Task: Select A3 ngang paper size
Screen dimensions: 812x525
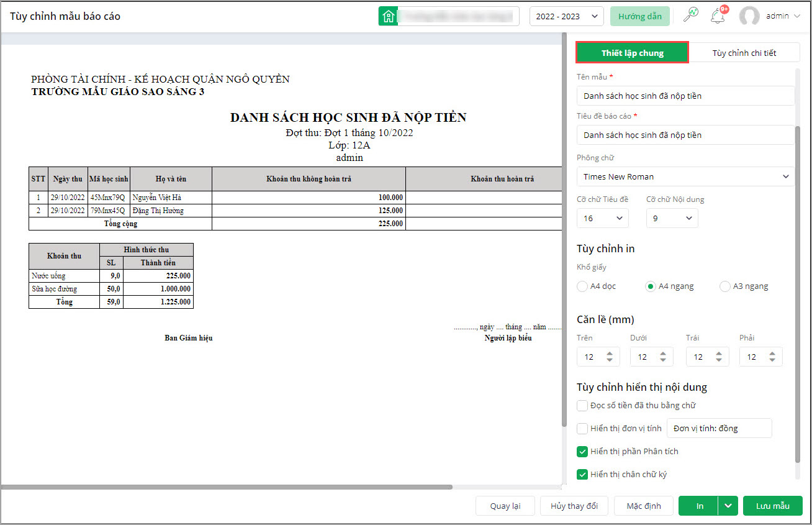Action: click(x=725, y=286)
